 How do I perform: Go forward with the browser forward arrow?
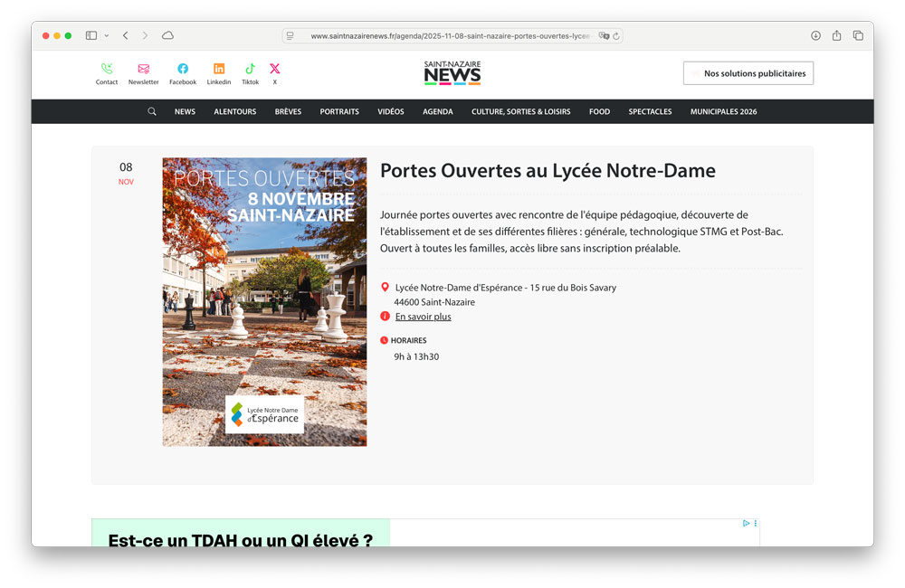point(145,35)
